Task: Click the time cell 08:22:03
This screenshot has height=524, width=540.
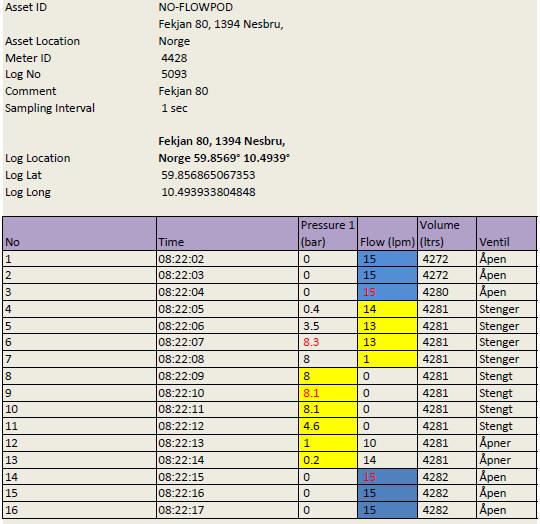Action: coord(227,275)
